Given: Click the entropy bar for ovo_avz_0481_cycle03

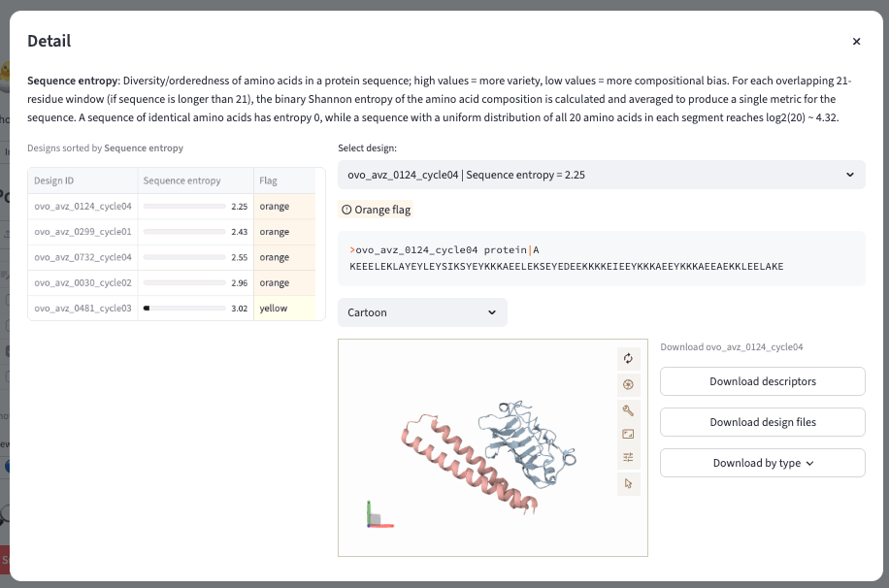Looking at the screenshot, I should point(184,308).
